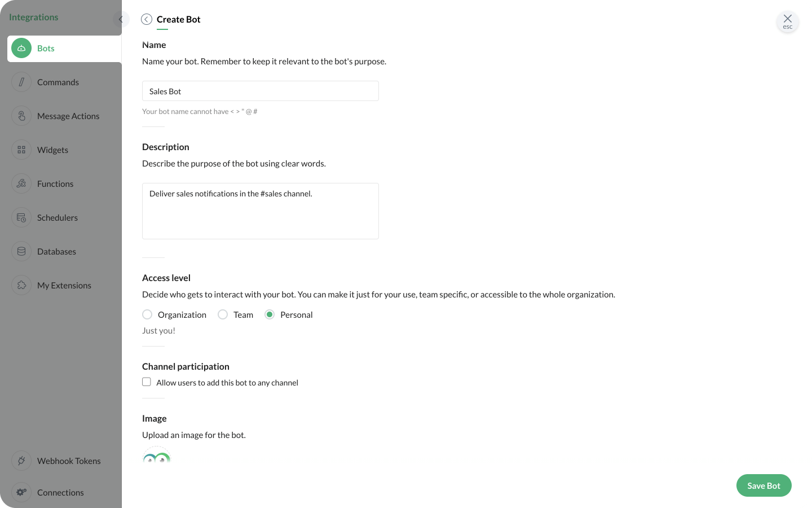The image size is (812, 508).
Task: Collapse the Integrations sidebar with chevron
Action: pyautogui.click(x=121, y=19)
